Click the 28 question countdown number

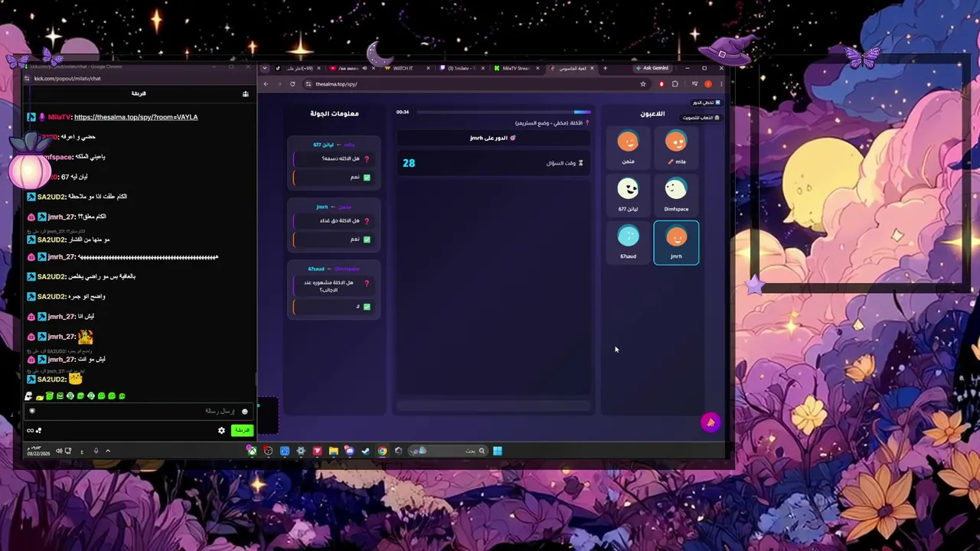(409, 163)
